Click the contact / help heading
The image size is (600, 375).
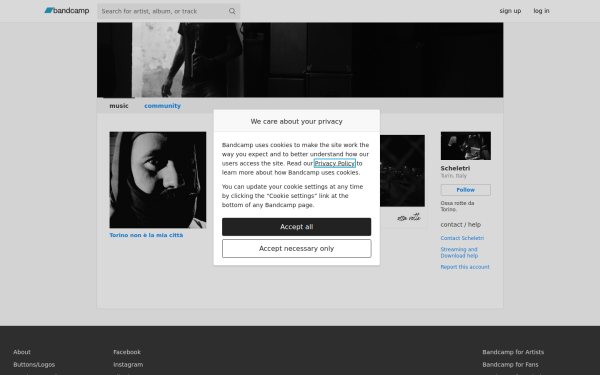(x=461, y=225)
